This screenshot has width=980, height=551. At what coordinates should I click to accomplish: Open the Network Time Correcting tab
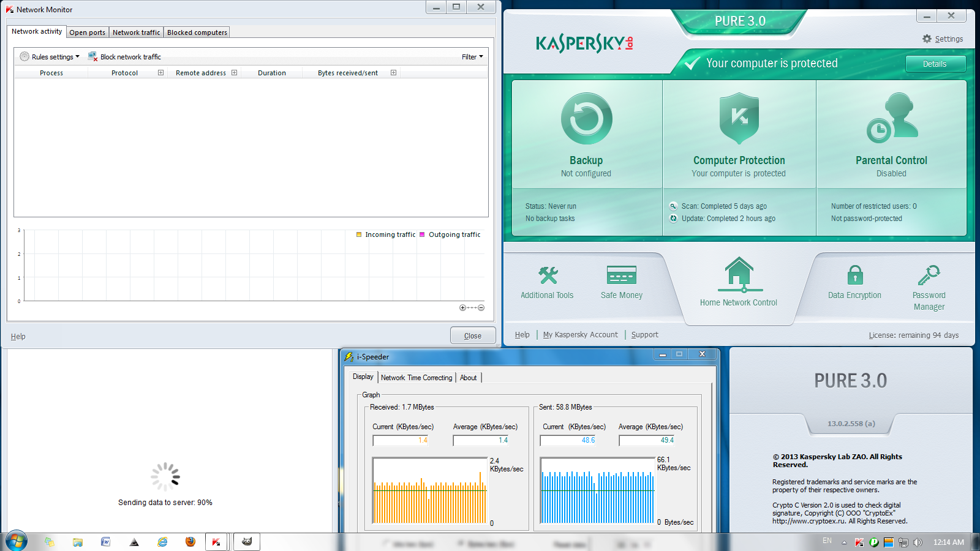pyautogui.click(x=417, y=378)
